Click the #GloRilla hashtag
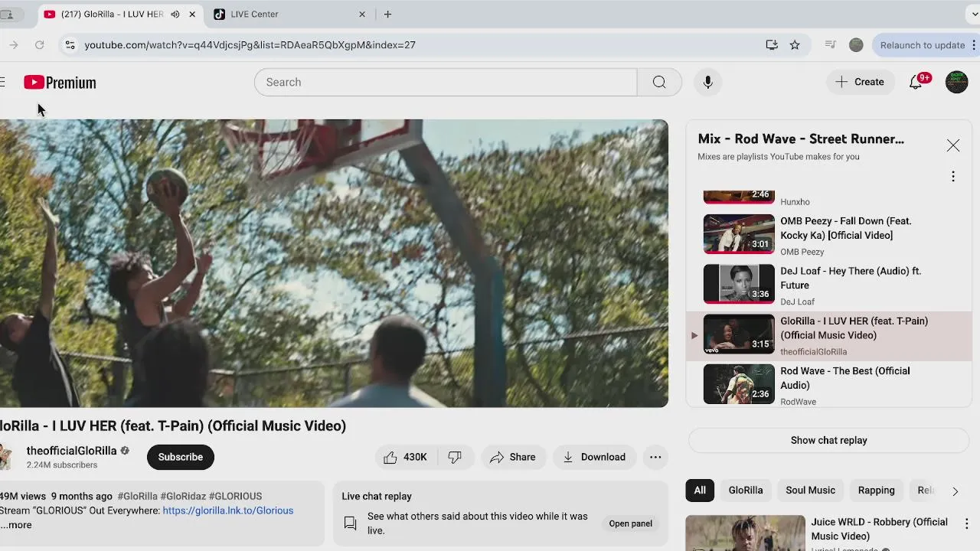The image size is (980, 551). (137, 496)
